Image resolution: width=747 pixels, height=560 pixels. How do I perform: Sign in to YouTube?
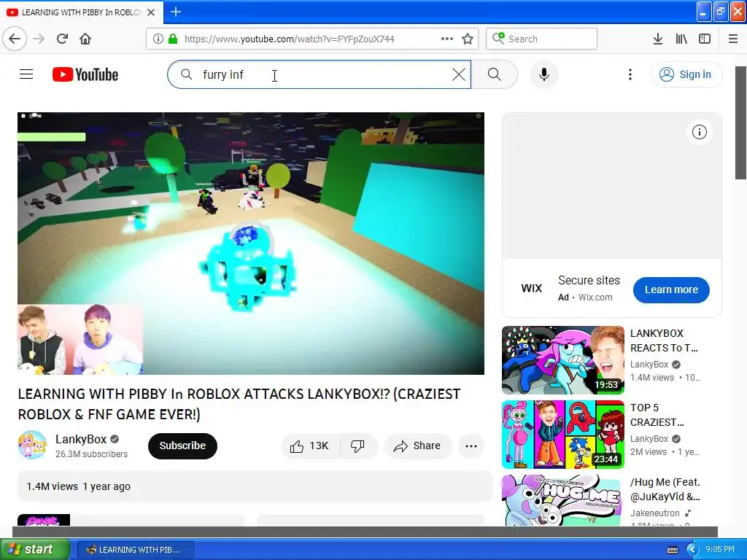pyautogui.click(x=686, y=74)
